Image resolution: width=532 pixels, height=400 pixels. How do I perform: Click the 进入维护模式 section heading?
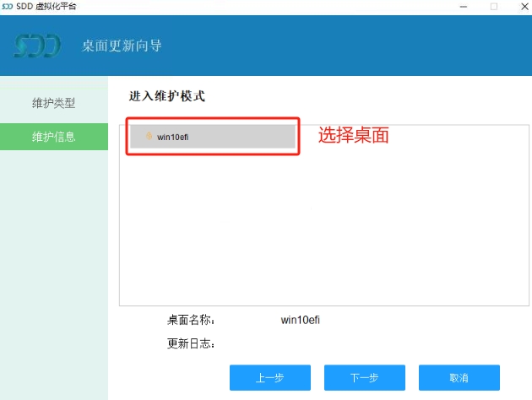pyautogui.click(x=166, y=96)
